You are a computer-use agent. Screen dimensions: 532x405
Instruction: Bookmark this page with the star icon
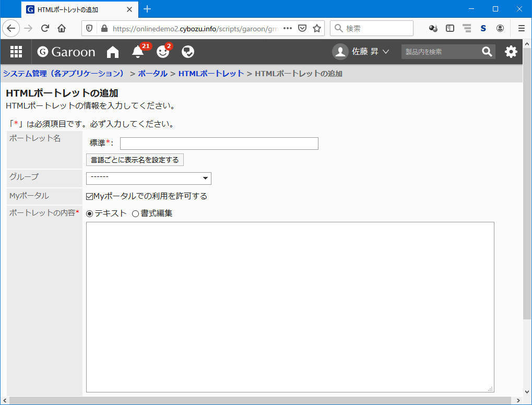[317, 28]
